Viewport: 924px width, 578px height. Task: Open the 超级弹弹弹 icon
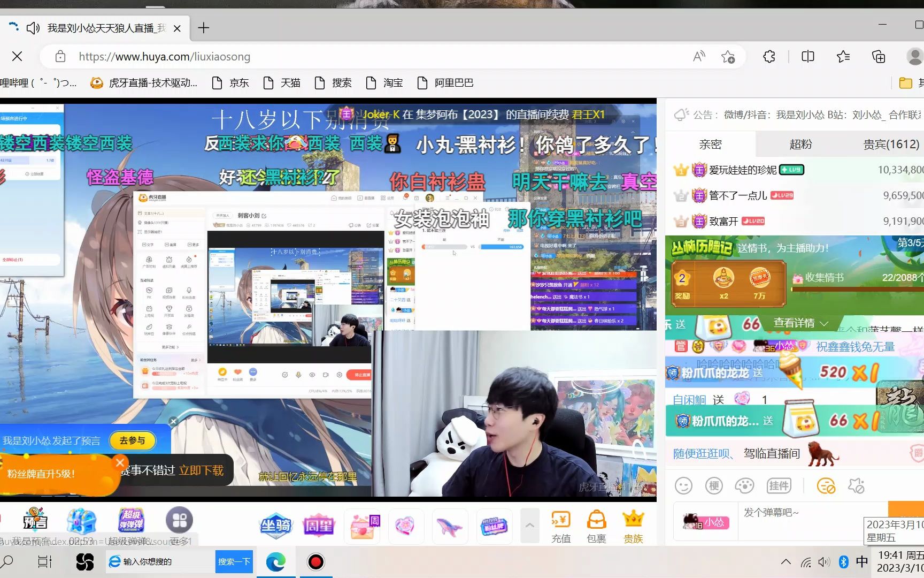click(x=131, y=520)
